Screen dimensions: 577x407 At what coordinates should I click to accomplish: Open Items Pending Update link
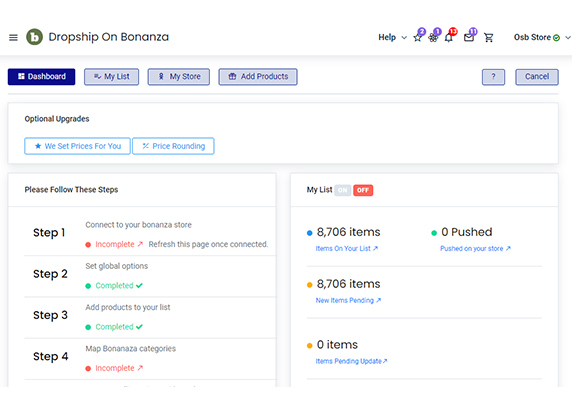[x=351, y=361]
